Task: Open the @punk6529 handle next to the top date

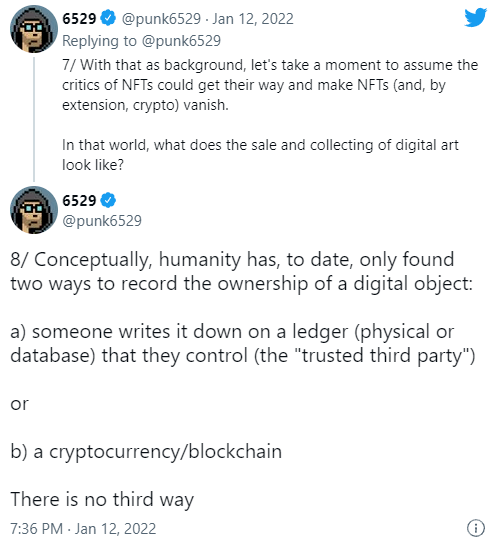Action: tap(161, 19)
